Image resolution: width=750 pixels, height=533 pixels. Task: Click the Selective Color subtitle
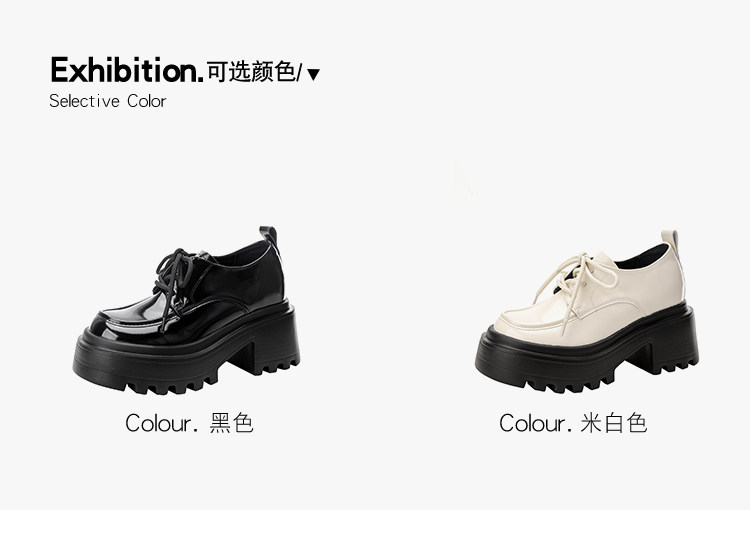point(108,101)
